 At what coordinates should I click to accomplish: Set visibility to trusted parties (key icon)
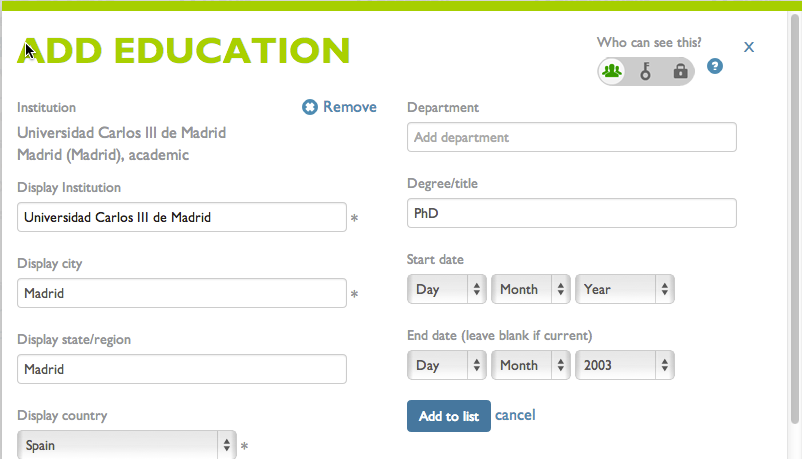pos(645,71)
